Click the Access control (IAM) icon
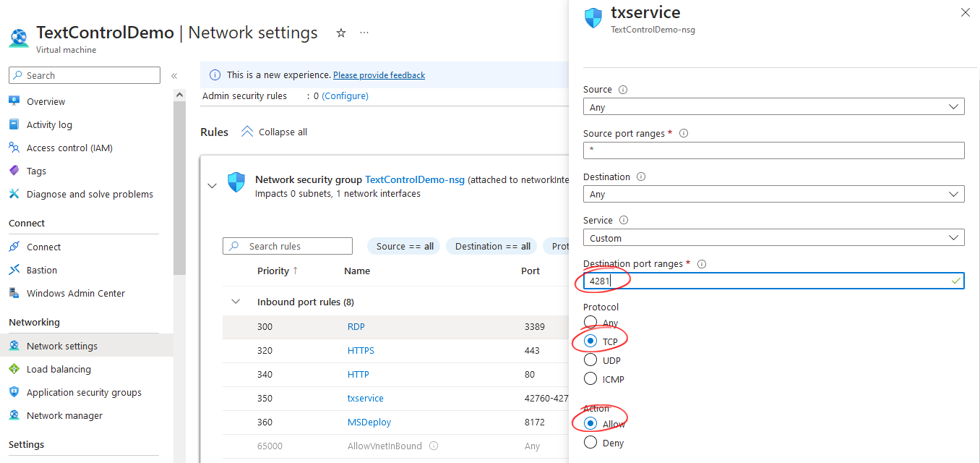 (x=14, y=148)
